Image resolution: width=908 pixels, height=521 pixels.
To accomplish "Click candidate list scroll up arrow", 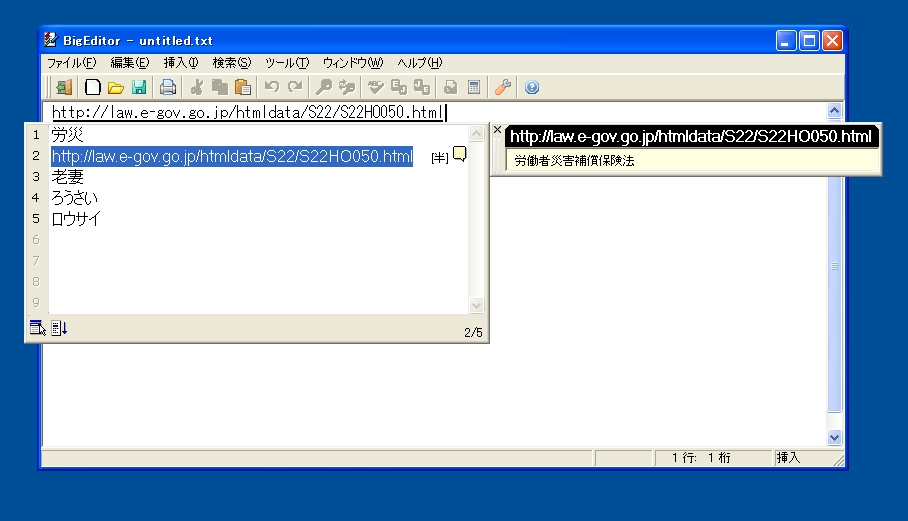I will (x=477, y=134).
